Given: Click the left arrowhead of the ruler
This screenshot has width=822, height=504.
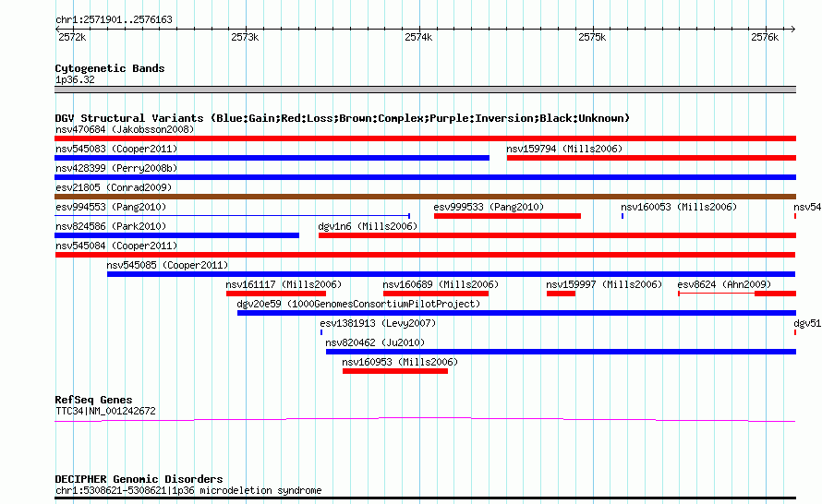Looking at the screenshot, I should coord(57,29).
